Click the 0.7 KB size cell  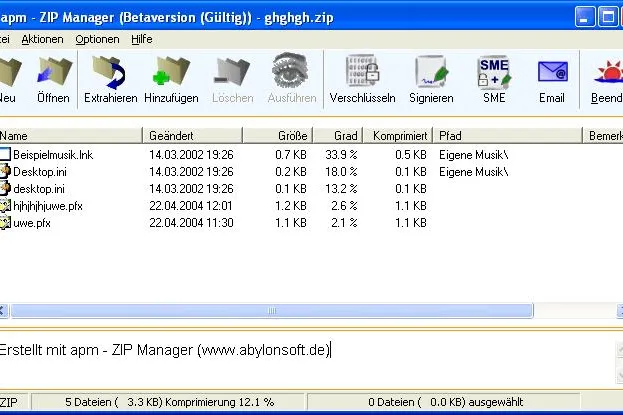tap(291, 155)
